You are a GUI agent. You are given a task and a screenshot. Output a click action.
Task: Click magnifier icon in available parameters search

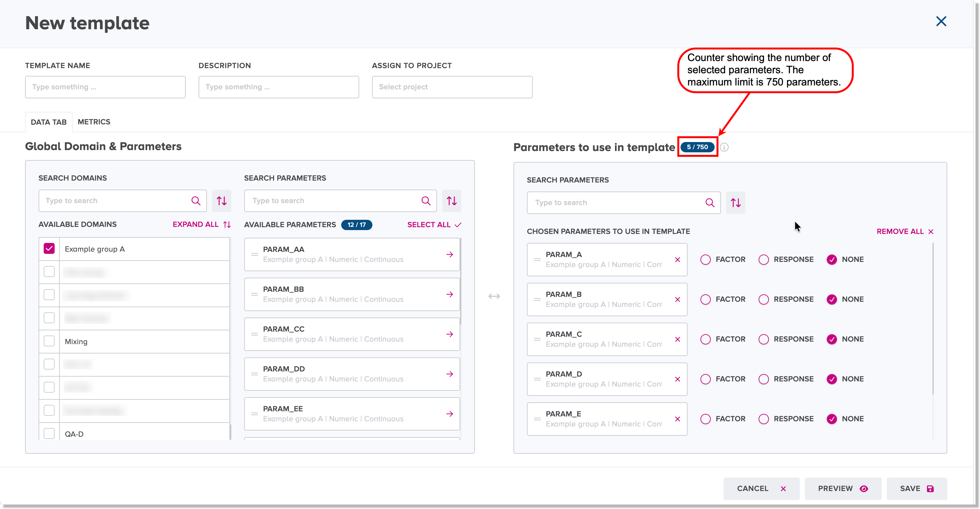click(x=426, y=201)
